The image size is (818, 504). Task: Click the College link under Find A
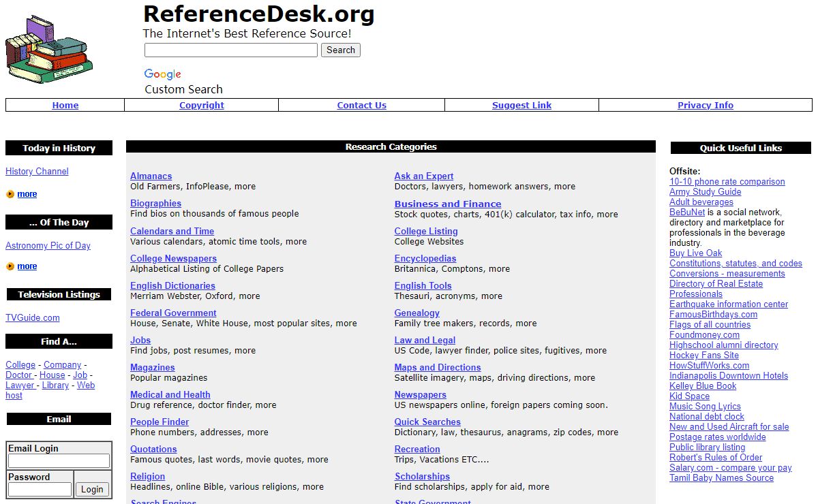pos(20,364)
